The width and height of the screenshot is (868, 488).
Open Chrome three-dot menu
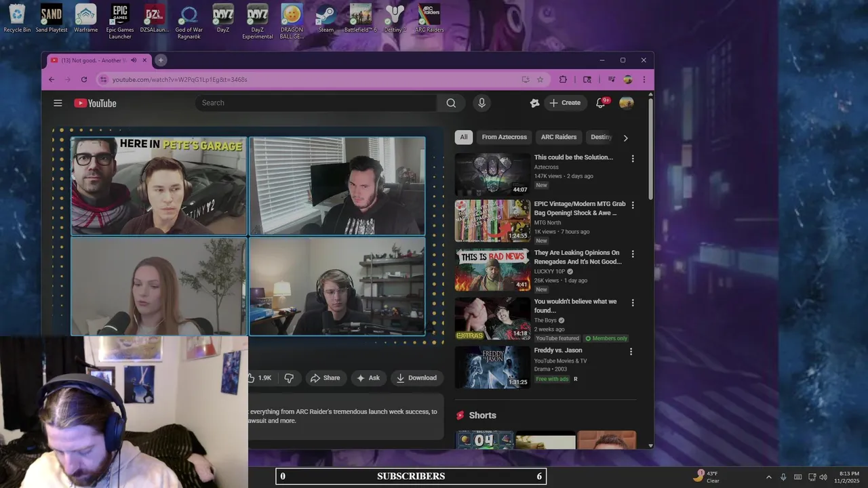[x=644, y=79]
